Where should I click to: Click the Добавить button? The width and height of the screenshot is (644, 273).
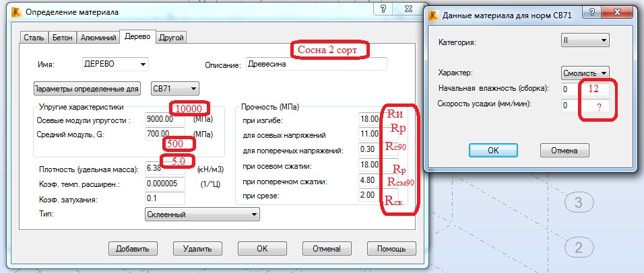coord(133,248)
